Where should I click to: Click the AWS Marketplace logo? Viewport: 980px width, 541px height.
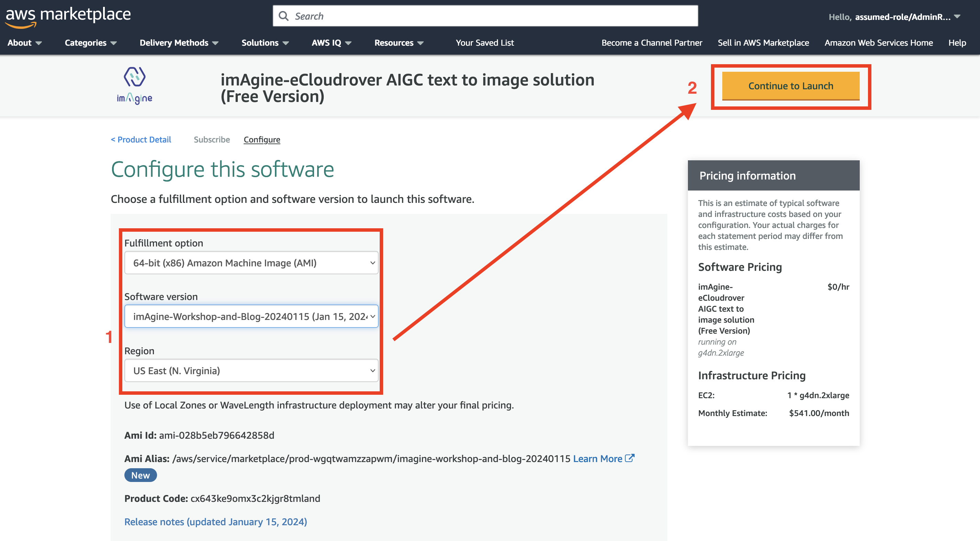(68, 17)
